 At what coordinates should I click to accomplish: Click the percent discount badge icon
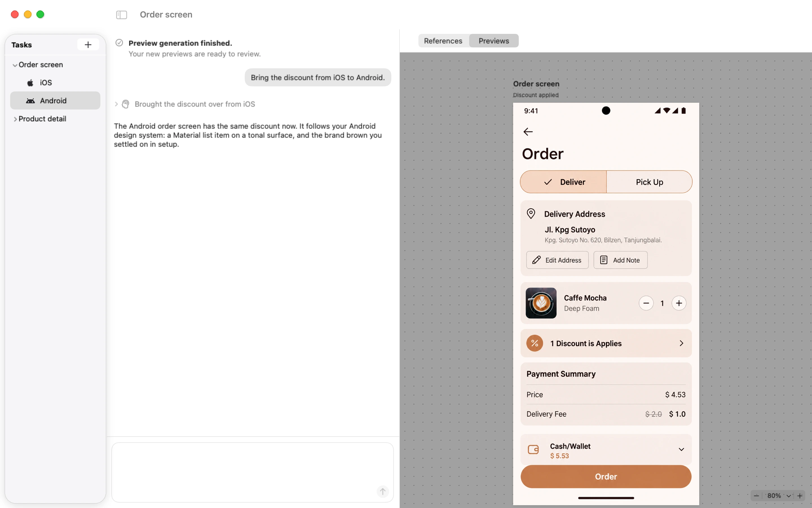tap(535, 343)
